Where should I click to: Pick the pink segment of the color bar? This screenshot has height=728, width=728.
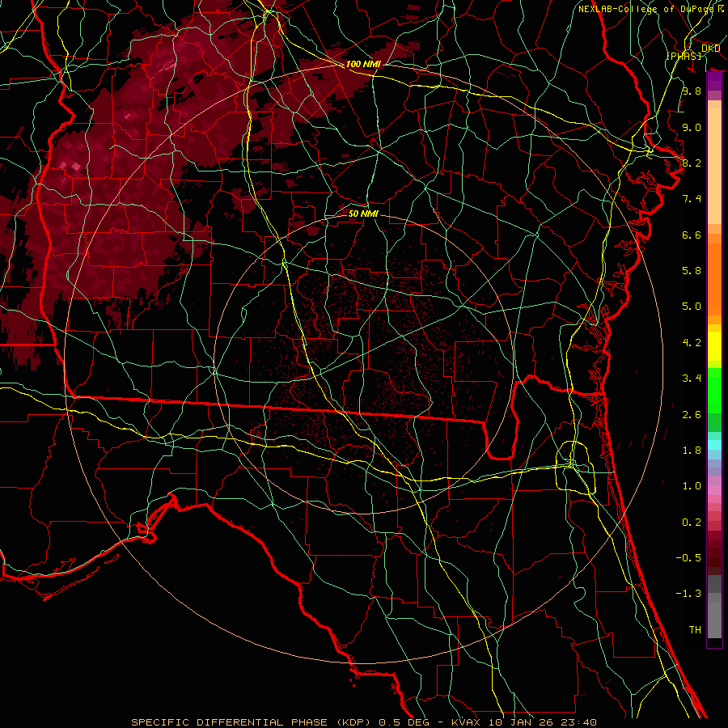coord(714,490)
